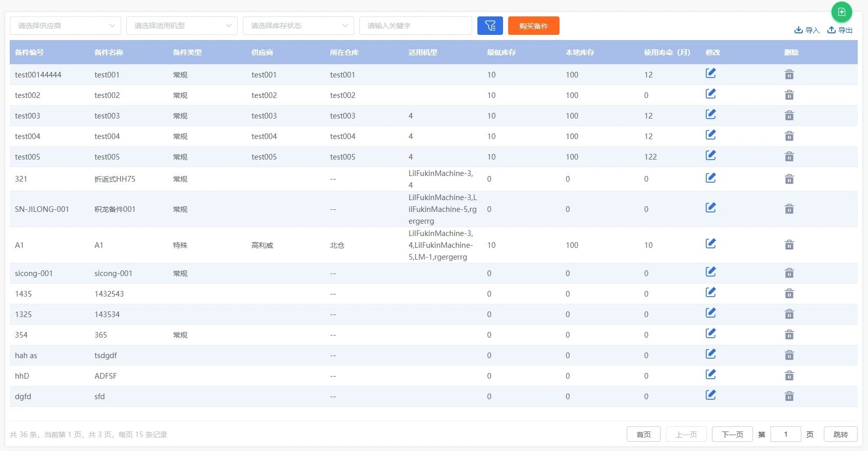The width and height of the screenshot is (868, 451).
Task: Click the 积龙备件001 name cell
Action: (x=115, y=209)
